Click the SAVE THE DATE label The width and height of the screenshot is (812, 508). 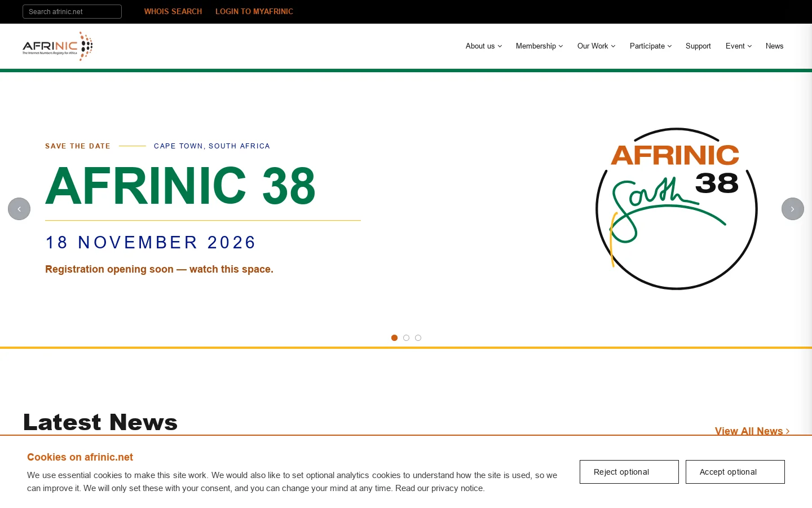(x=78, y=146)
